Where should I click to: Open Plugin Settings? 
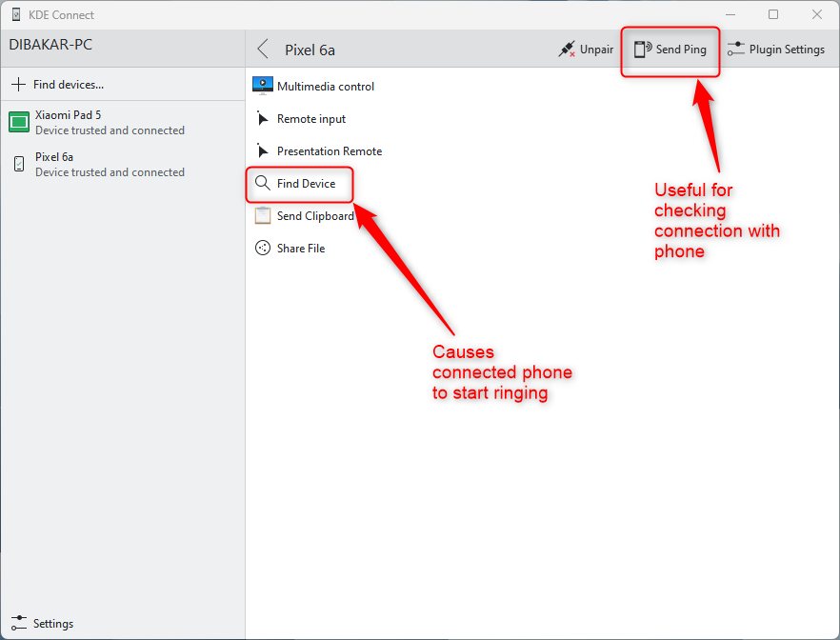point(775,50)
